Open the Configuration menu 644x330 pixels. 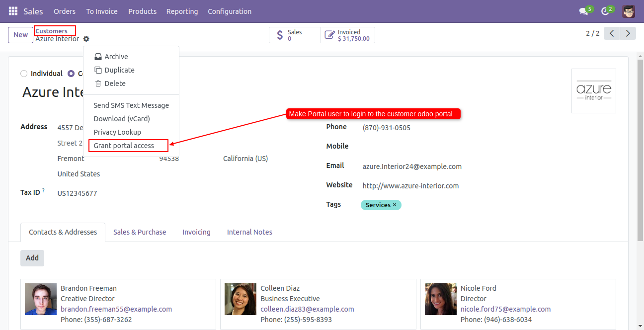230,11
